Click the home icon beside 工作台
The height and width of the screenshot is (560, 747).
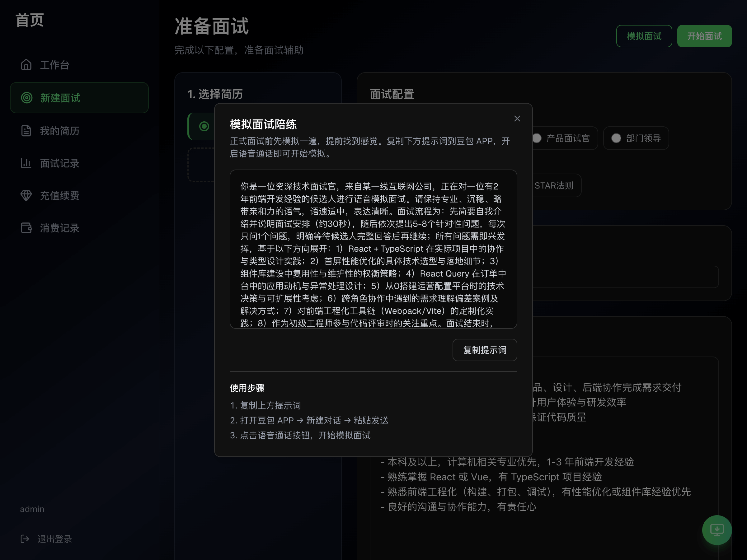tap(26, 65)
